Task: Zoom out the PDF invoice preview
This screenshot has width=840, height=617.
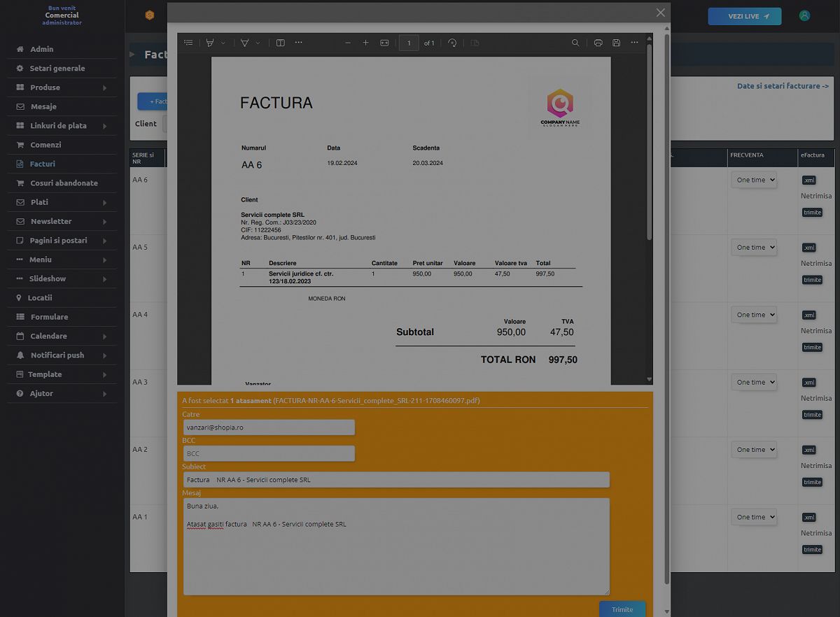Action: pyautogui.click(x=348, y=43)
